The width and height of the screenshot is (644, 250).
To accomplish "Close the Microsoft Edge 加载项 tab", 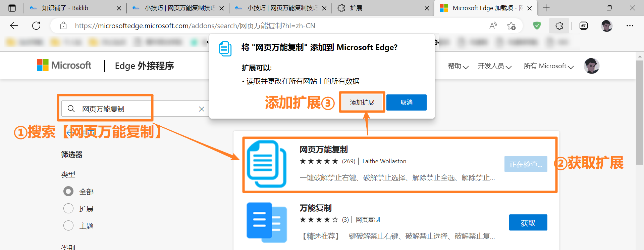I will (530, 8).
